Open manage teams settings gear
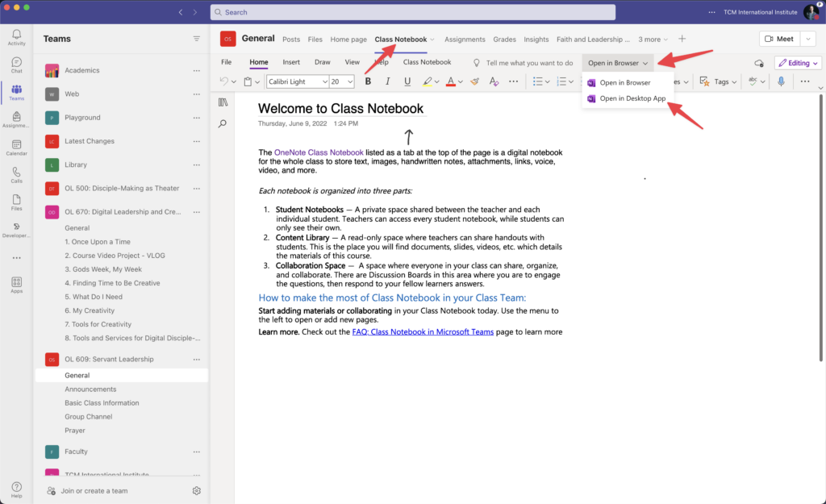The height and width of the screenshot is (504, 826). click(197, 491)
